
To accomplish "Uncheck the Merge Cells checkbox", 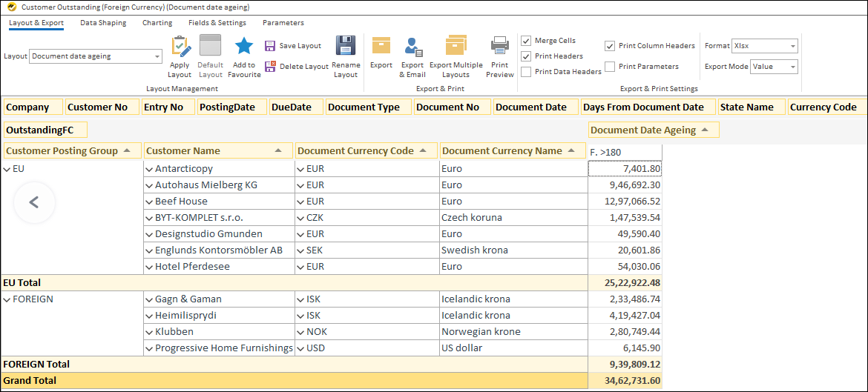I will (x=526, y=41).
